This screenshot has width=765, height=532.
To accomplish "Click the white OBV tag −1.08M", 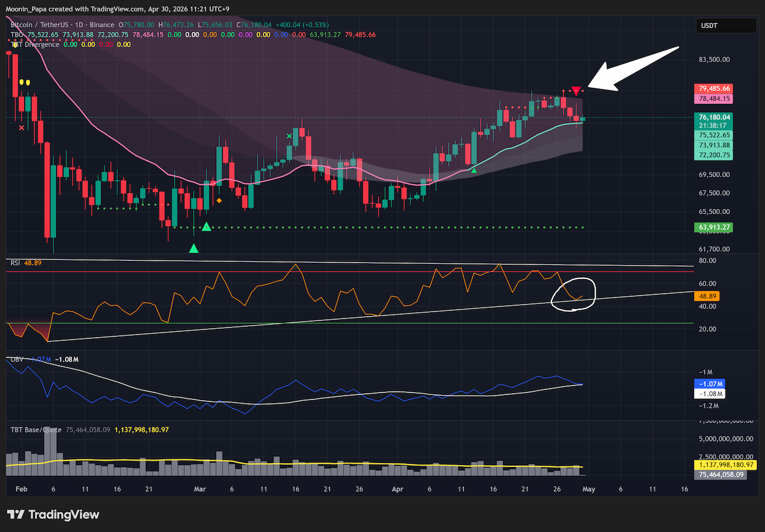I will pos(710,394).
